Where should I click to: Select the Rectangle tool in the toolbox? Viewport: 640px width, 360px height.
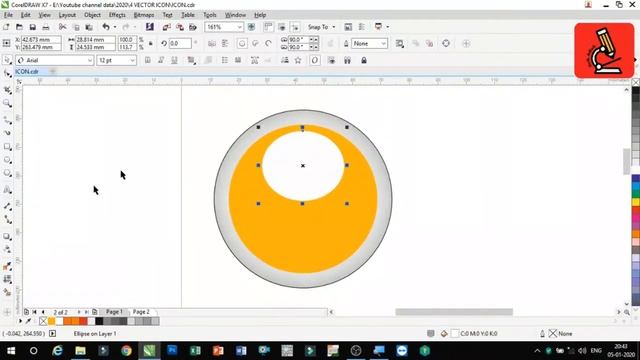tap(7, 147)
